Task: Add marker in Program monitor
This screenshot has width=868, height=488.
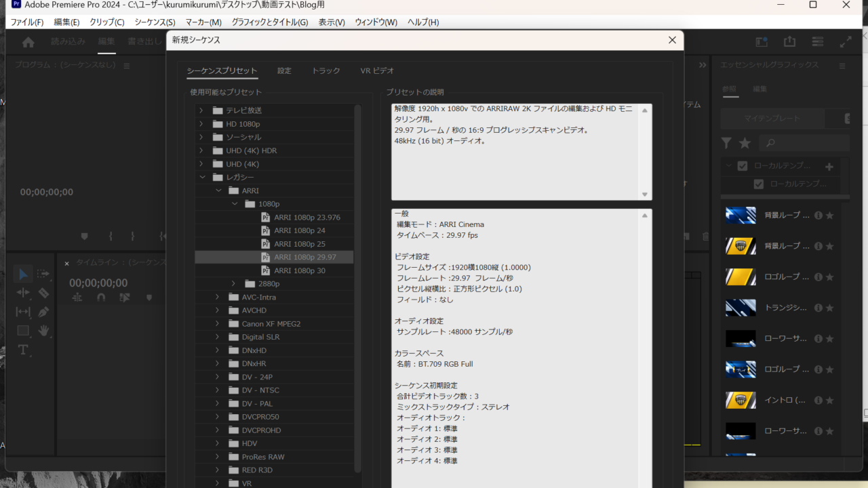Action: click(84, 237)
